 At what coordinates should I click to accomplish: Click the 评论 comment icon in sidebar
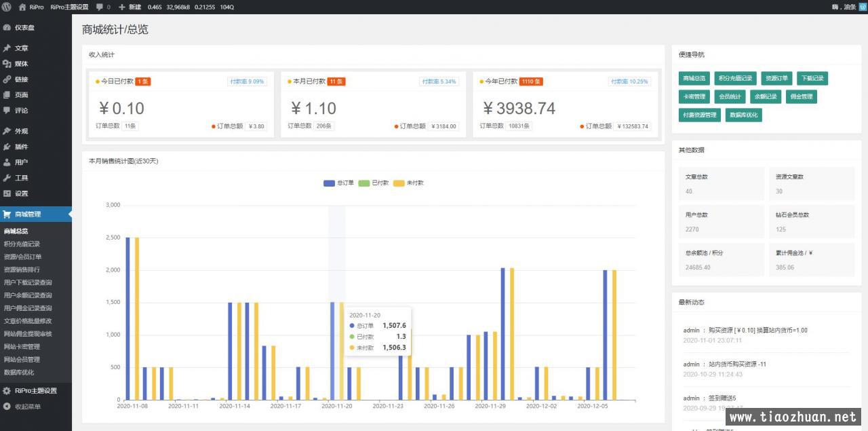click(7, 111)
